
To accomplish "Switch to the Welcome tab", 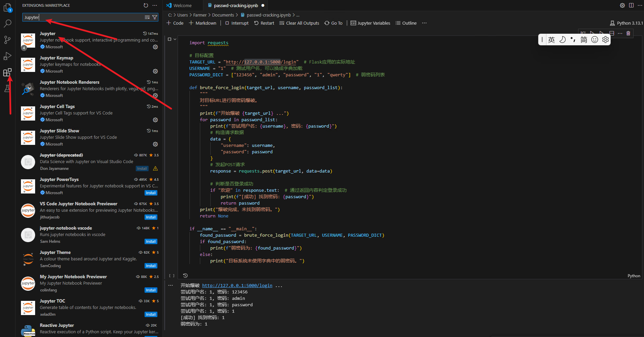I will point(183,5).
